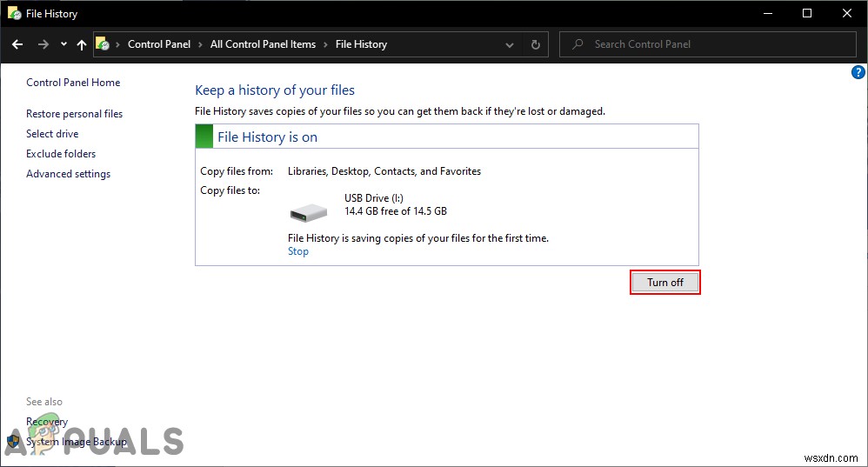Open recent locations dropdown arrow
The image size is (868, 467).
click(x=63, y=44)
